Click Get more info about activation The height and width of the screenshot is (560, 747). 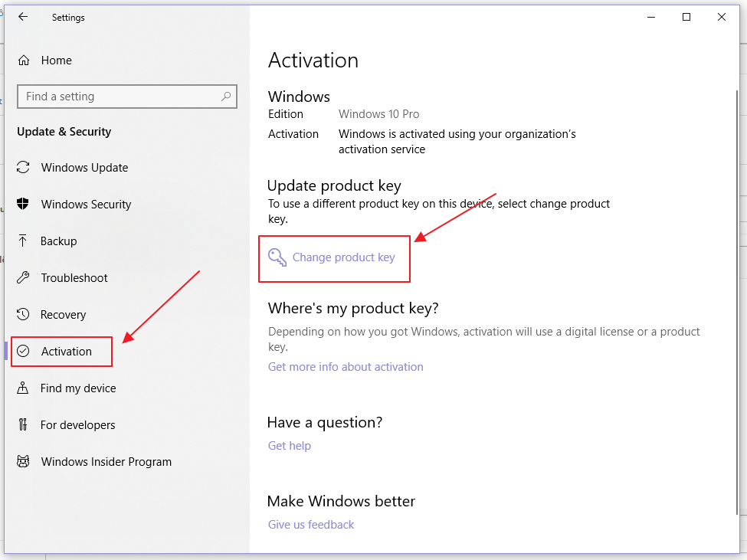click(x=346, y=367)
